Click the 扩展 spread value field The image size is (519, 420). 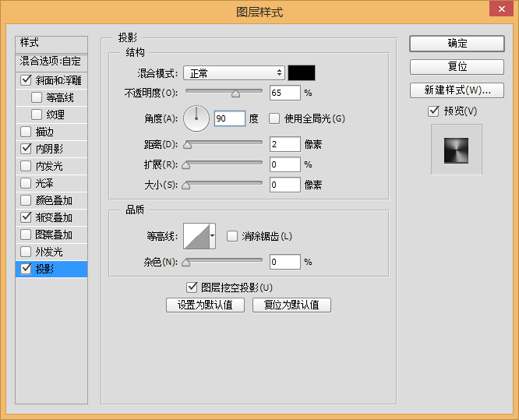point(285,164)
